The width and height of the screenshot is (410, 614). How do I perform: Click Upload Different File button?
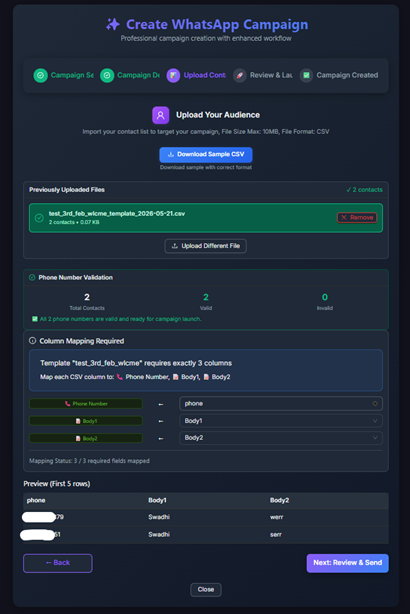206,246
